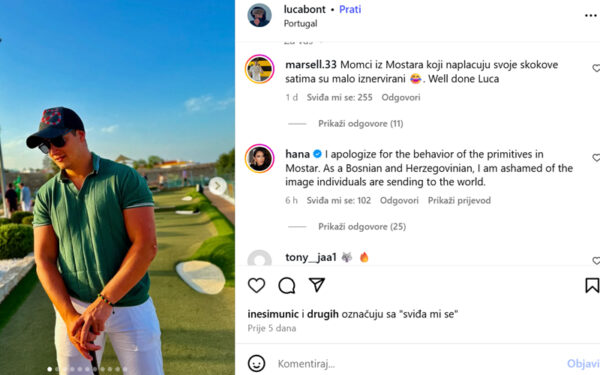Like the post with the heart icon
This screenshot has height=375, width=600.
click(256, 285)
